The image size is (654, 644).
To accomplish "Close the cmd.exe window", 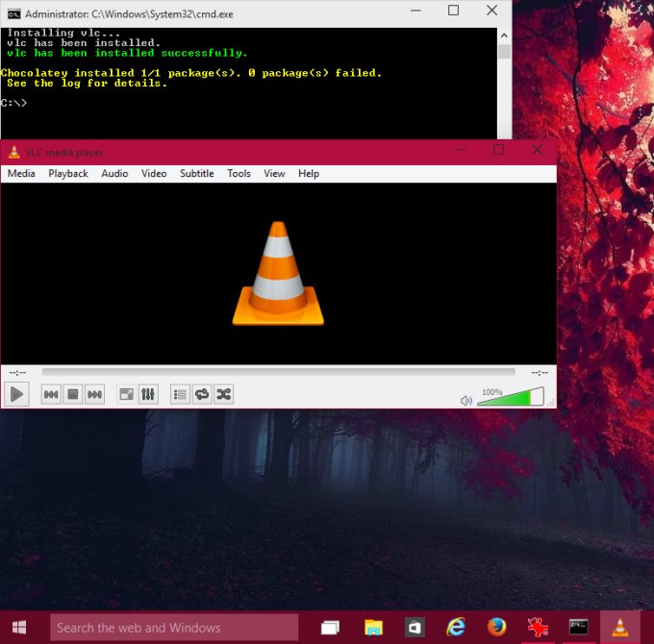I will pyautogui.click(x=492, y=11).
